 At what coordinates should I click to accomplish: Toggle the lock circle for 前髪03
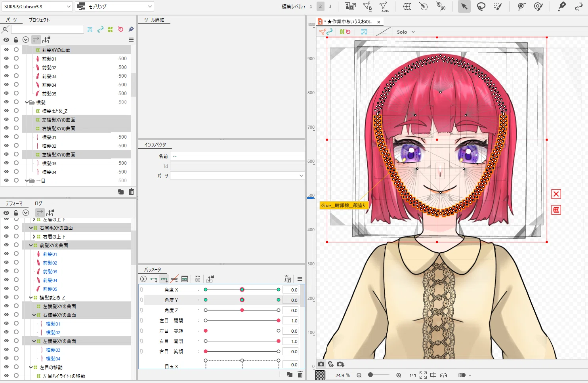click(16, 76)
